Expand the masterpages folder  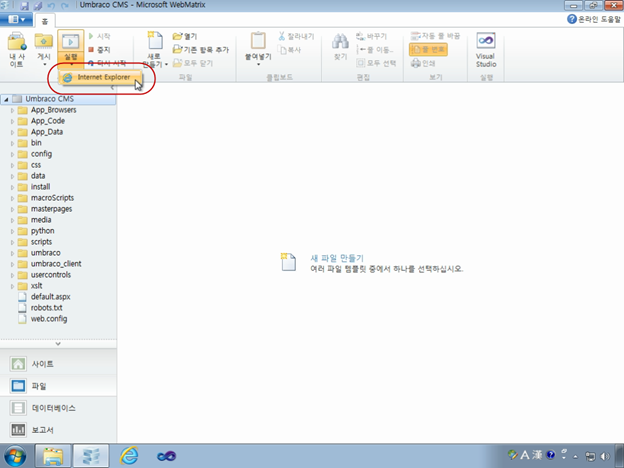pos(12,209)
